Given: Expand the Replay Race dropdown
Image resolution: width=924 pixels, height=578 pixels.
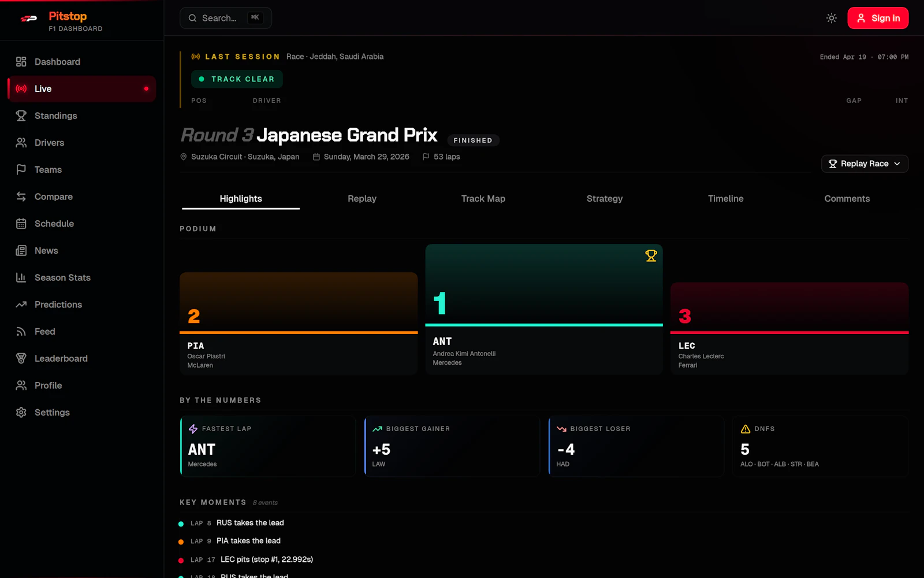Looking at the screenshot, I should 865,164.
